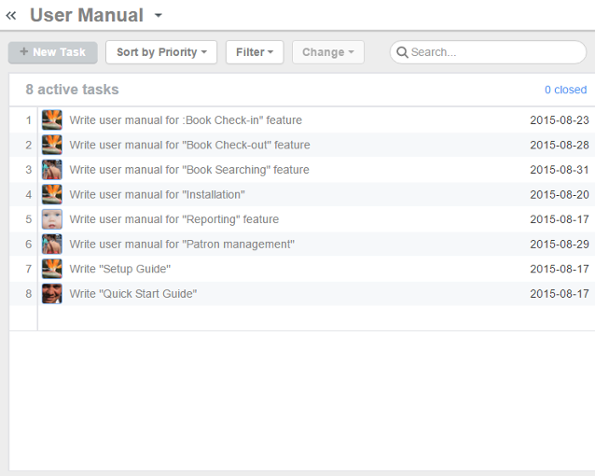Click due date of Quick Start Guide task

[x=559, y=293]
